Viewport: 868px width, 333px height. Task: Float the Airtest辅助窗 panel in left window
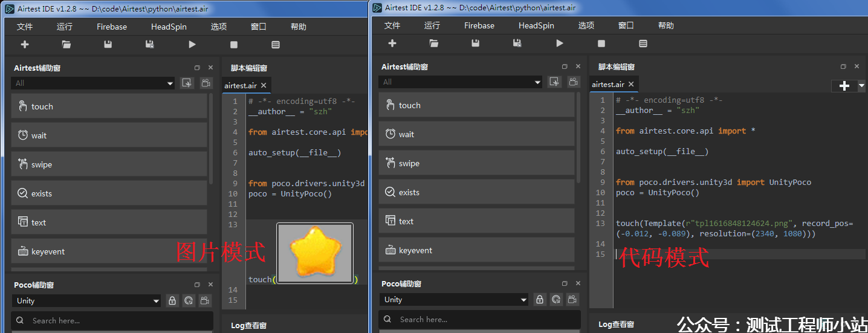197,68
